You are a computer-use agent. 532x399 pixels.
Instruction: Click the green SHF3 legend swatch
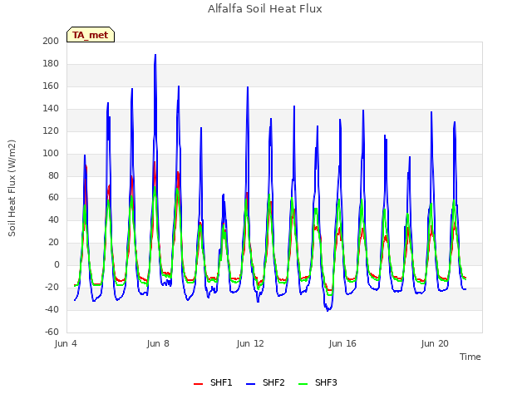(x=303, y=384)
